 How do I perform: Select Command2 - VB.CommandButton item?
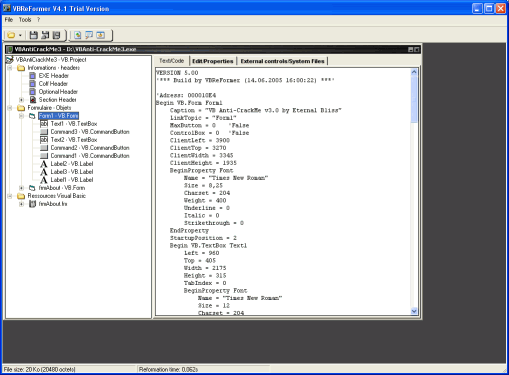pyautogui.click(x=90, y=148)
